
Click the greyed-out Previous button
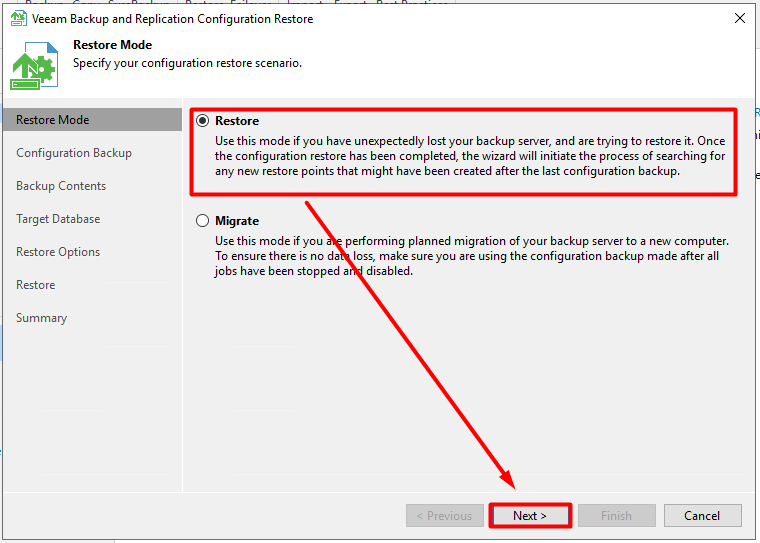(445, 515)
